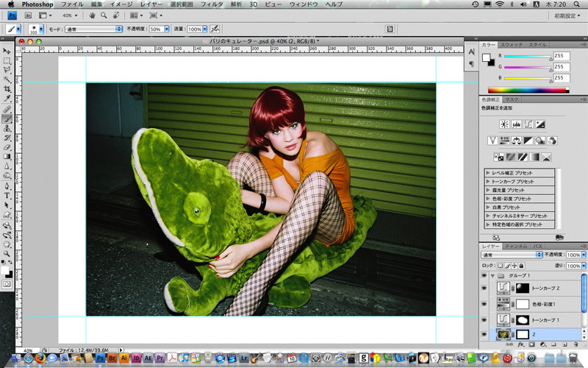This screenshot has height=368, width=588.
Task: Add a Hue/Saturation adjustment
Action: (504, 141)
